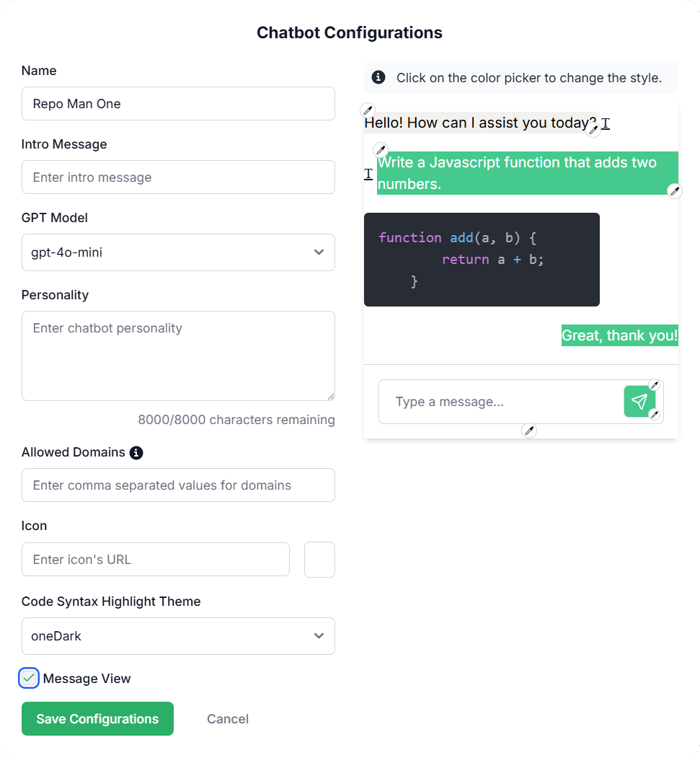
Task: Click the empty icon preview box
Action: pos(319,560)
